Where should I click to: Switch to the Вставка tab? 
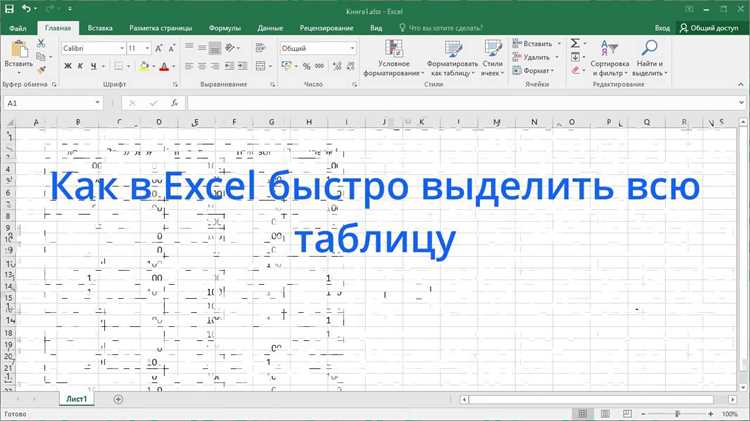[100, 28]
